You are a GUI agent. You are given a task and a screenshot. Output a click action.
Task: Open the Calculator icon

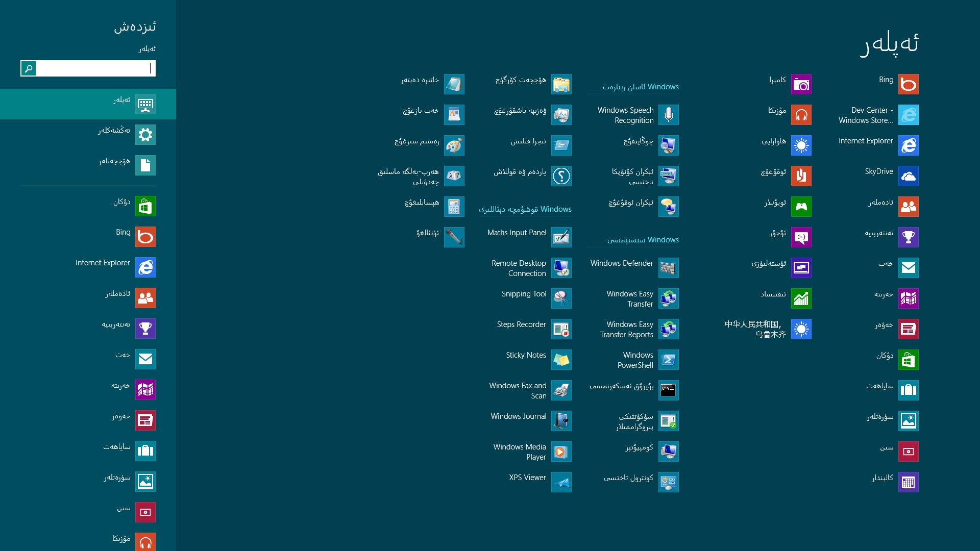coord(454,207)
